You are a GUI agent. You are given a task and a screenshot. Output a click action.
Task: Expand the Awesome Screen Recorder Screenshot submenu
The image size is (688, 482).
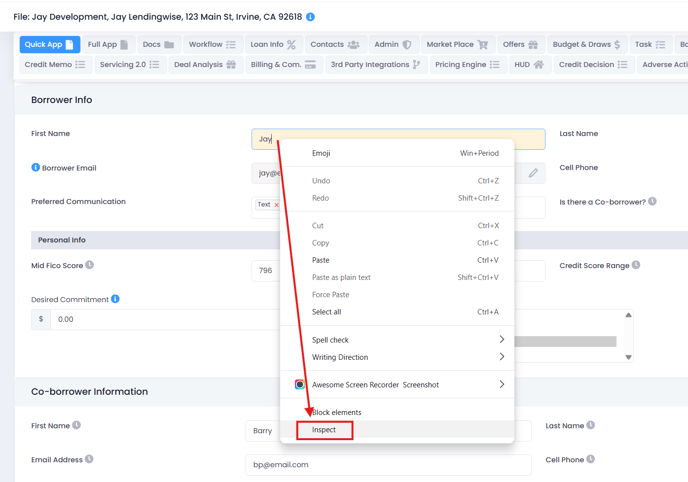(397, 385)
